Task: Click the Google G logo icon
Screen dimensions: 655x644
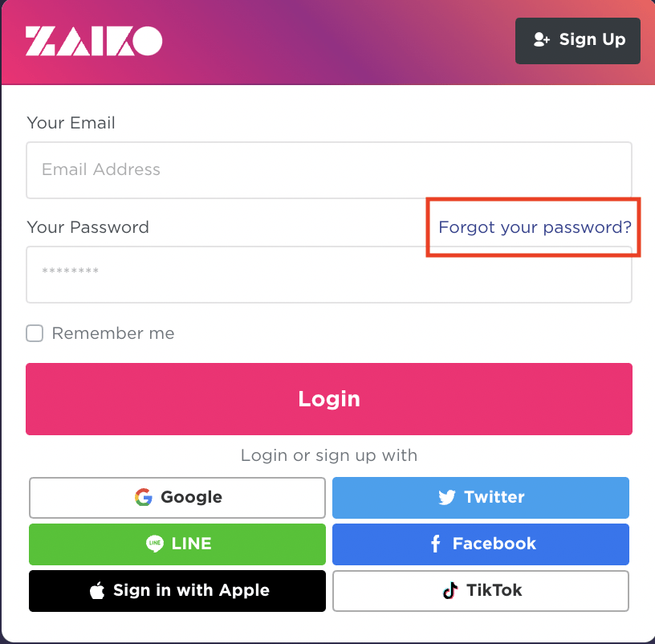Action: pyautogui.click(x=144, y=497)
